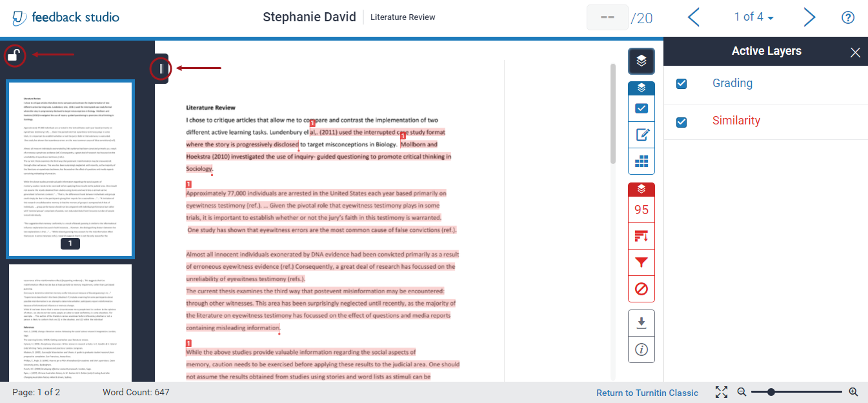
Task: Uncheck the Similarity layer checkbox
Action: tap(681, 122)
